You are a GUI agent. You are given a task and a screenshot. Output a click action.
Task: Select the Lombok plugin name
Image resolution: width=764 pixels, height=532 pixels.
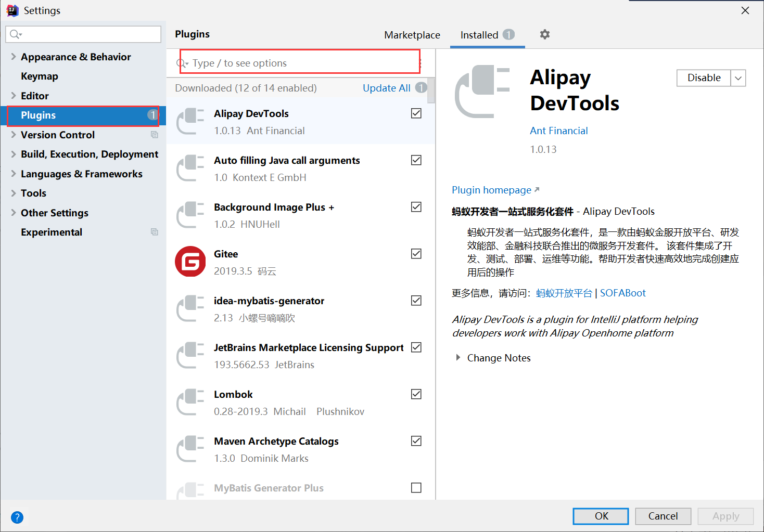click(x=233, y=394)
